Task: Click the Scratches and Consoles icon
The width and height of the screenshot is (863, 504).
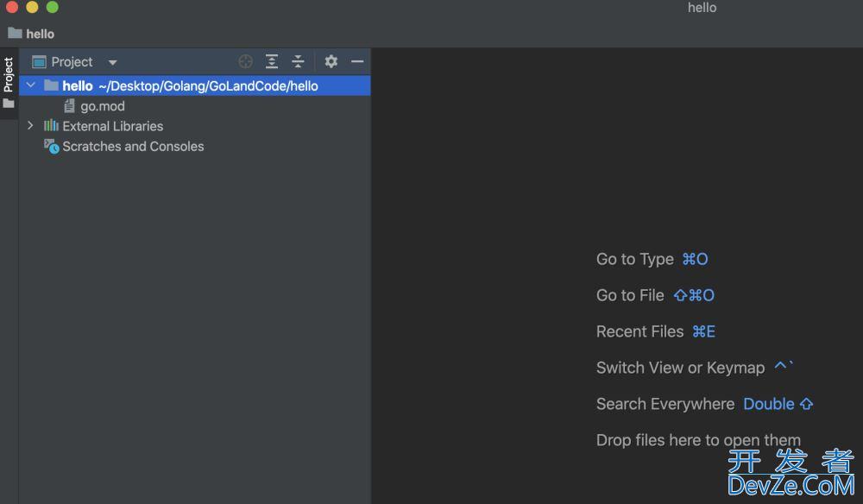Action: pyautogui.click(x=51, y=147)
